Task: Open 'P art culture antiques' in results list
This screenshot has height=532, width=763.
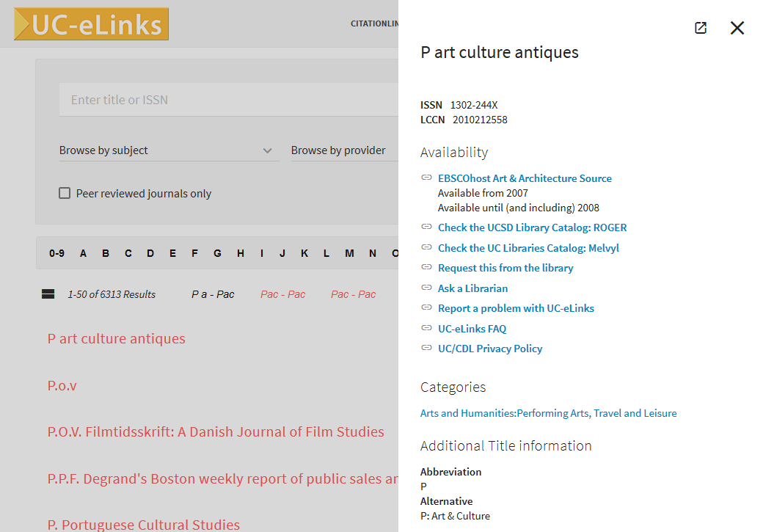Action: click(117, 338)
